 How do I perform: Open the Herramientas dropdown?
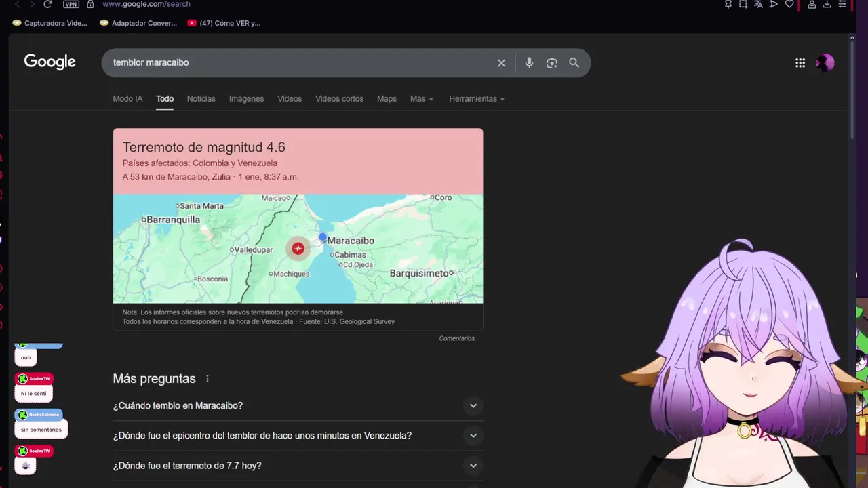pyautogui.click(x=477, y=99)
